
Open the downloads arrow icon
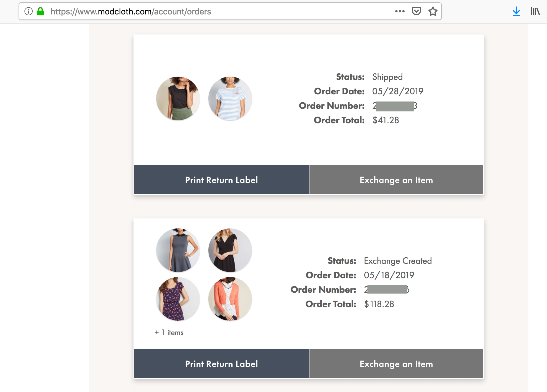[x=516, y=11]
